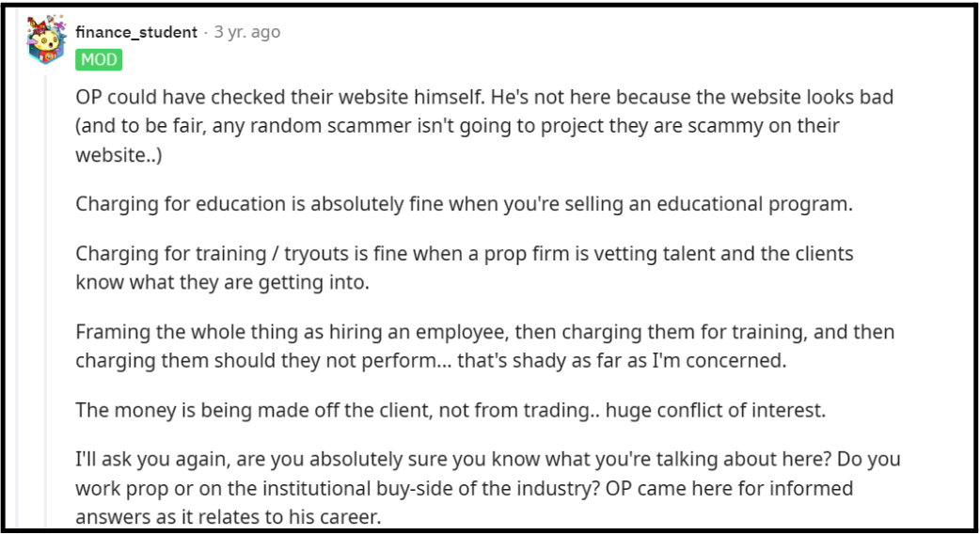Image resolution: width=980 pixels, height=535 pixels.
Task: Click the "3 yr. ago" timestamp
Action: [246, 32]
